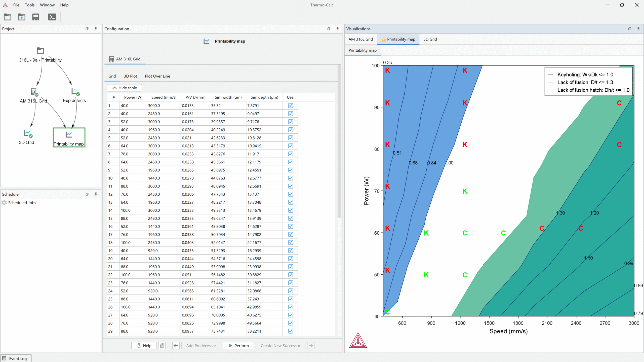Click the forward arrow beside Create New Successor
644x362 pixels.
pos(311,346)
